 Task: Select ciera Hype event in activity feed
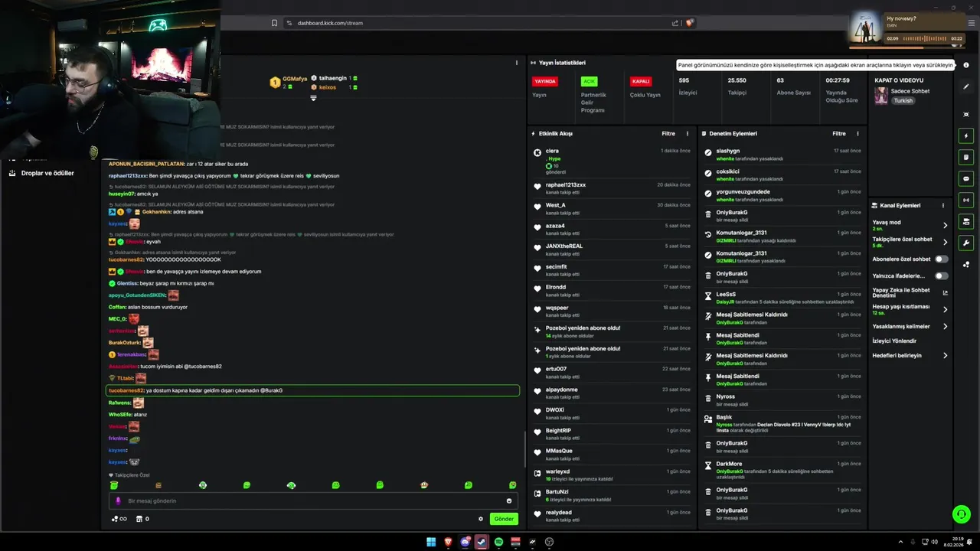pyautogui.click(x=612, y=161)
